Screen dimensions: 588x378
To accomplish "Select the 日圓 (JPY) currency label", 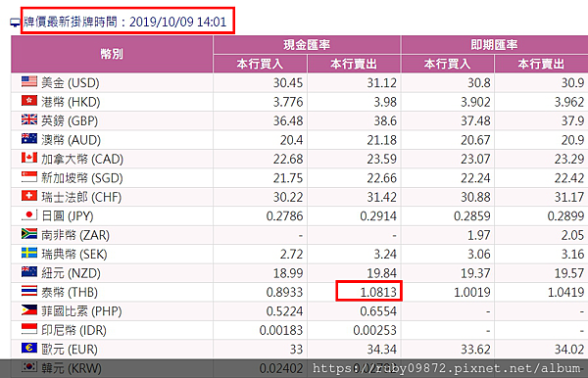I will [68, 216].
